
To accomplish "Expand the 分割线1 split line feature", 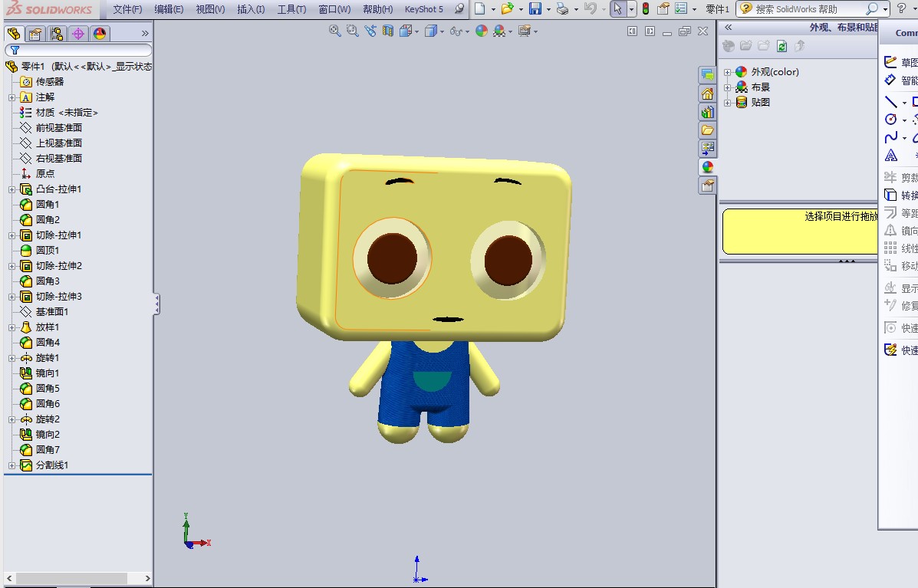I will coord(12,465).
